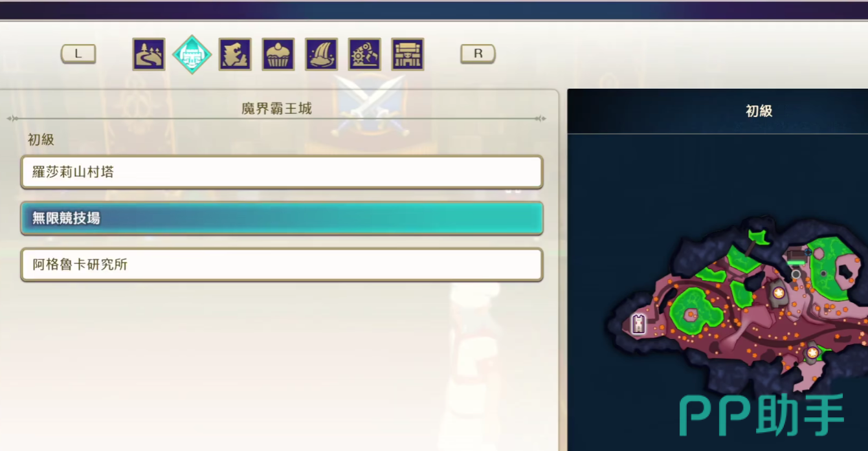This screenshot has height=451, width=868.
Task: Select the cupcake category icon
Action: (278, 54)
